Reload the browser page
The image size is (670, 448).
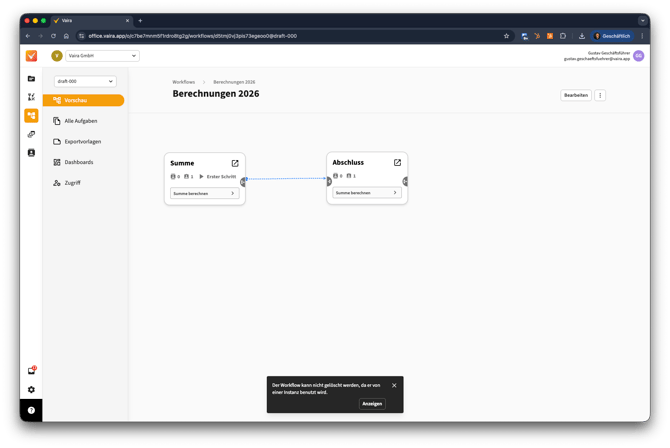(53, 36)
